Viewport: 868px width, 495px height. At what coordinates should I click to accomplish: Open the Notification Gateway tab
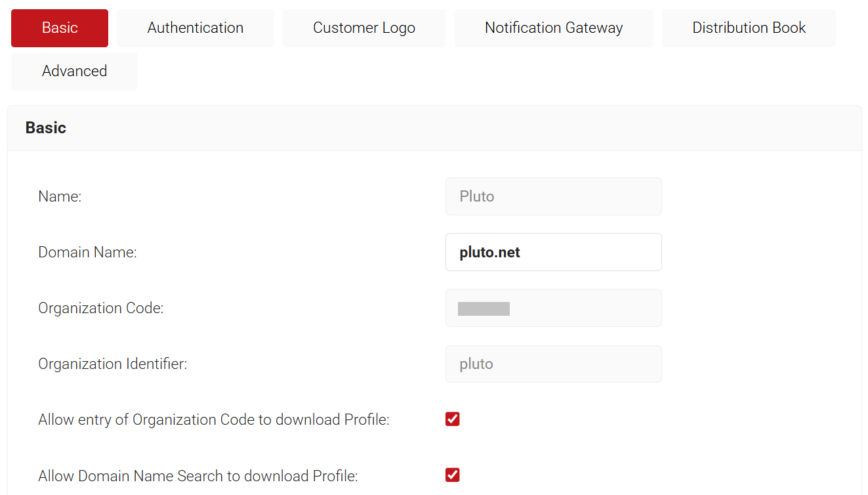pos(554,28)
